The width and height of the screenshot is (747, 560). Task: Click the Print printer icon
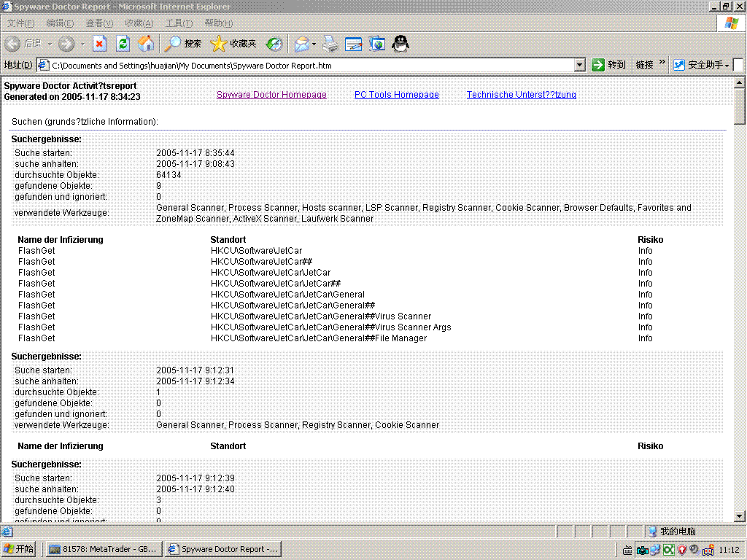click(x=330, y=44)
